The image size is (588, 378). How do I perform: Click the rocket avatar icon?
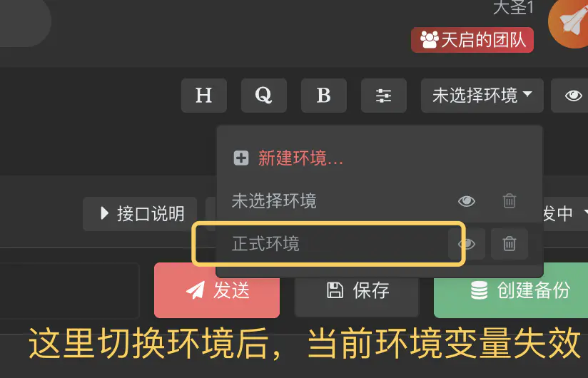(x=569, y=21)
